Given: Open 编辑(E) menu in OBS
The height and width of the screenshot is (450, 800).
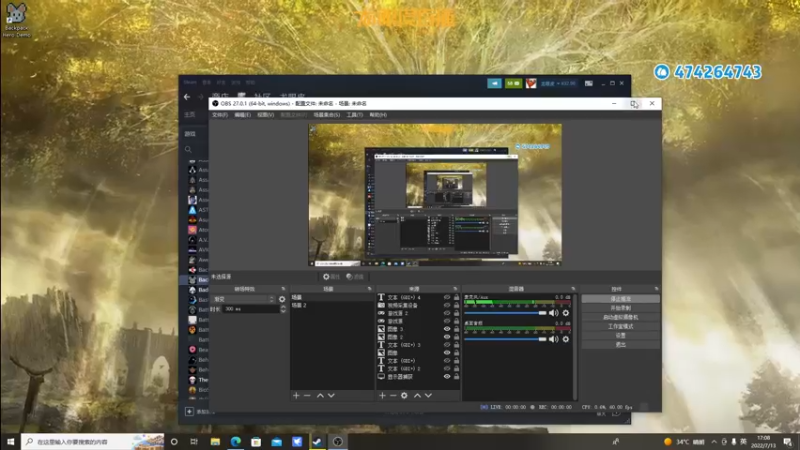Looking at the screenshot, I should [x=242, y=115].
